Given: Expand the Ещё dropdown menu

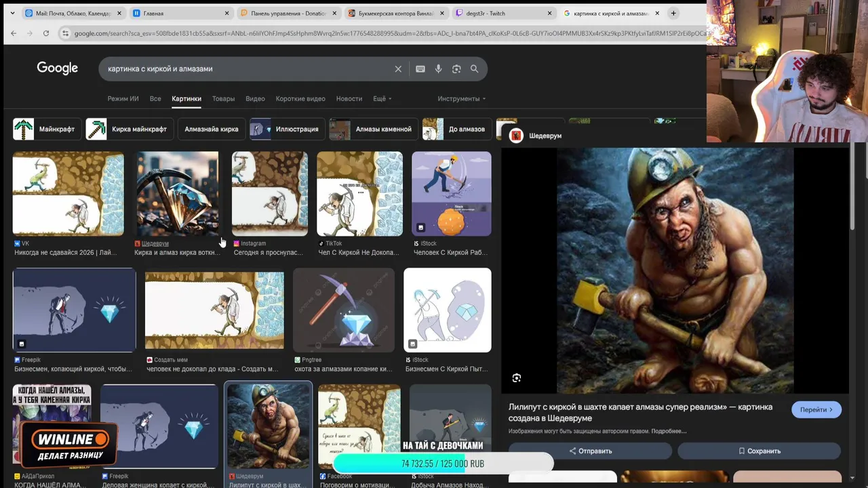Looking at the screenshot, I should point(382,99).
